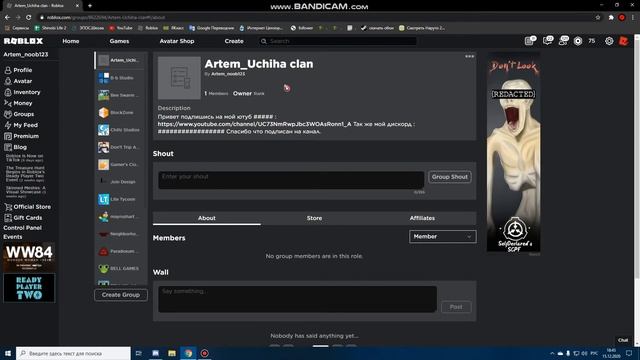Open Create in Roblox navigation

pos(234,41)
